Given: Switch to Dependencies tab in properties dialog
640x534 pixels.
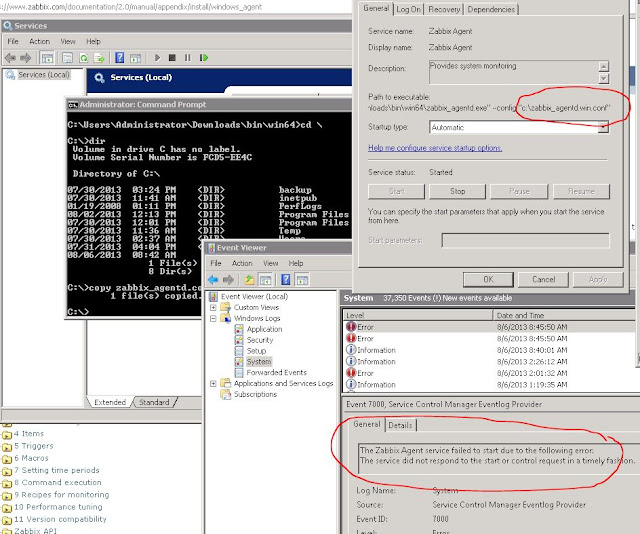Looking at the screenshot, I should tap(491, 9).
